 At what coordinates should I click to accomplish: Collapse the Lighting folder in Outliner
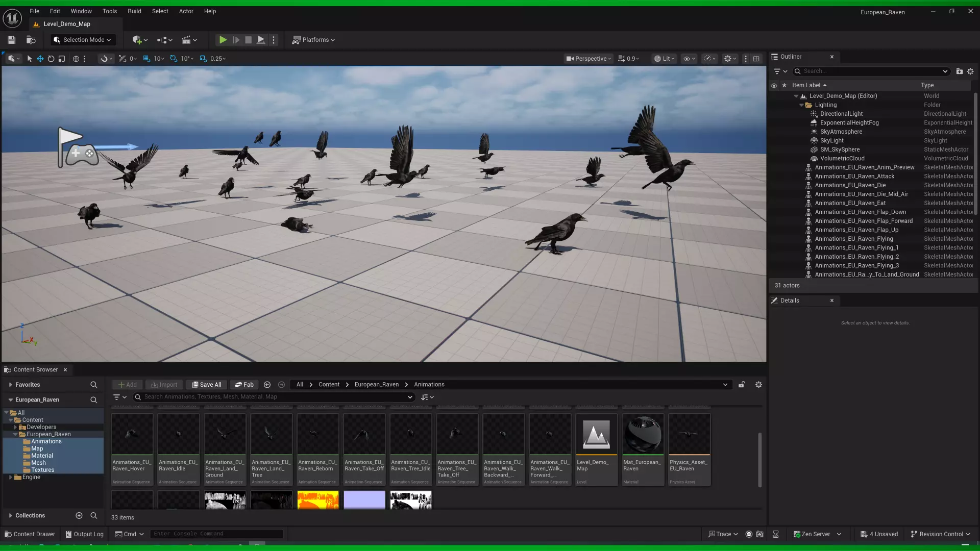click(801, 105)
